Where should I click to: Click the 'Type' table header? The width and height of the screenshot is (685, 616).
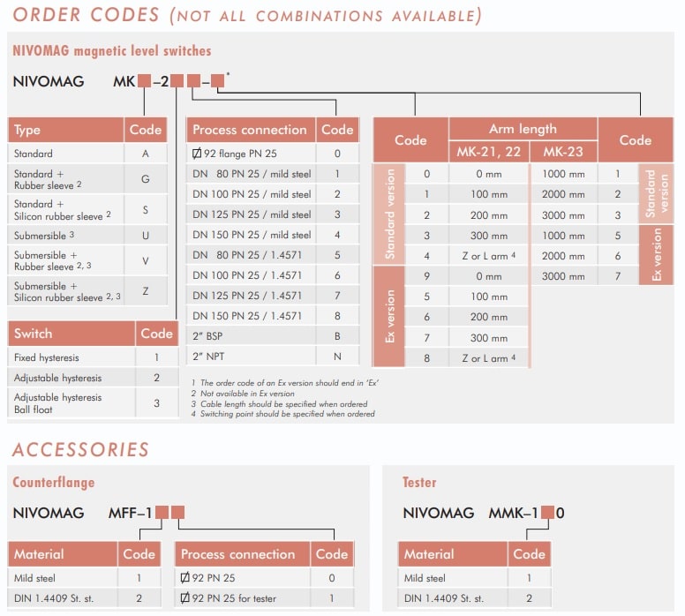pos(65,130)
